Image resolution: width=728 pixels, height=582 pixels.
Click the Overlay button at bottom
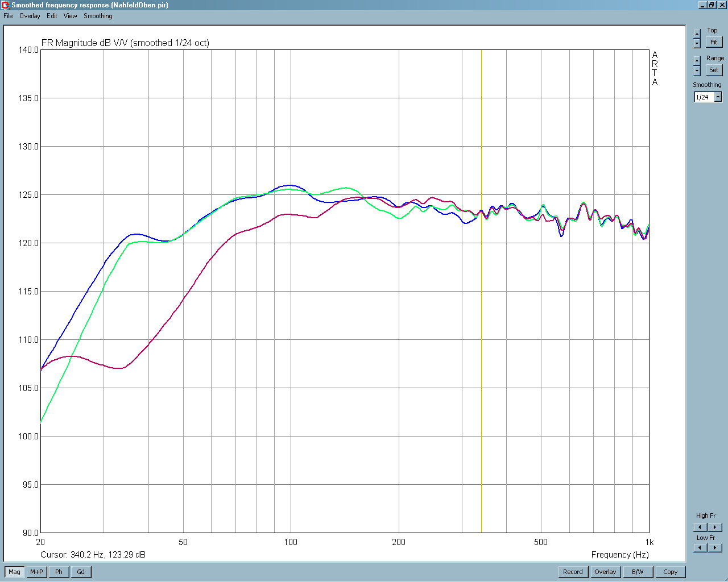click(605, 572)
